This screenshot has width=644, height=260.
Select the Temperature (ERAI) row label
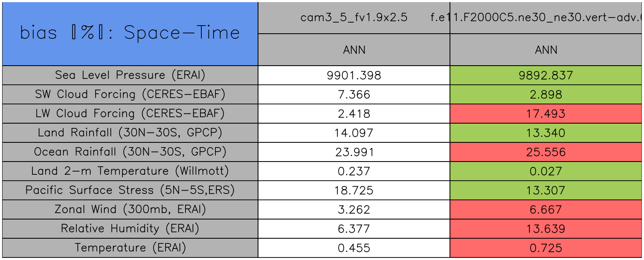click(x=130, y=248)
